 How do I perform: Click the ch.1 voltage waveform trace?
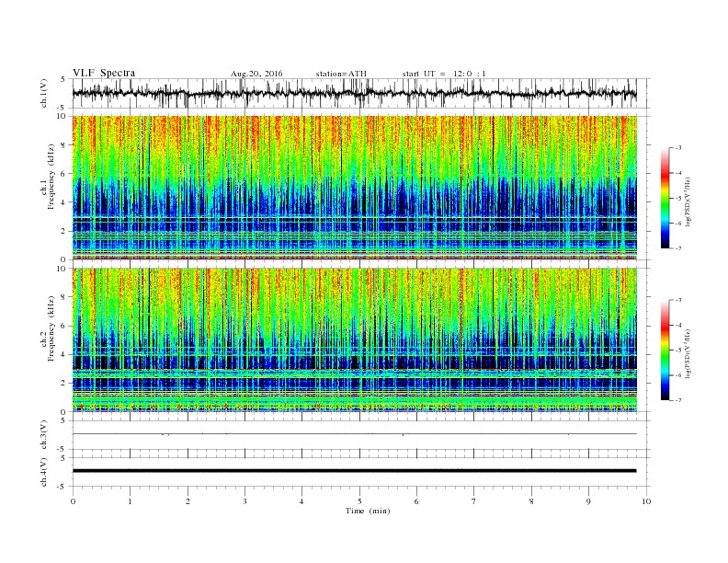point(355,93)
